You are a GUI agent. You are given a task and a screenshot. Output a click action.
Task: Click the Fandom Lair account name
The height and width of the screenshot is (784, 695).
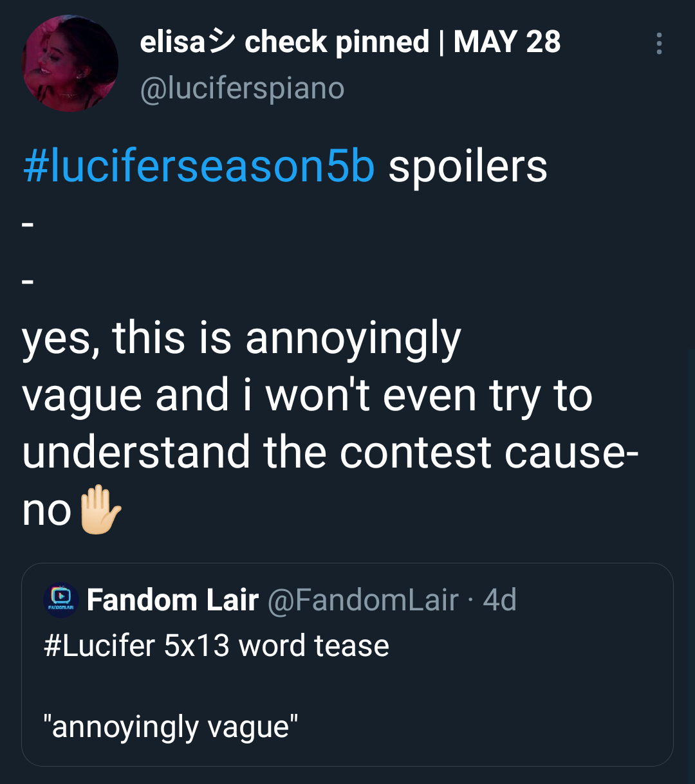172,600
